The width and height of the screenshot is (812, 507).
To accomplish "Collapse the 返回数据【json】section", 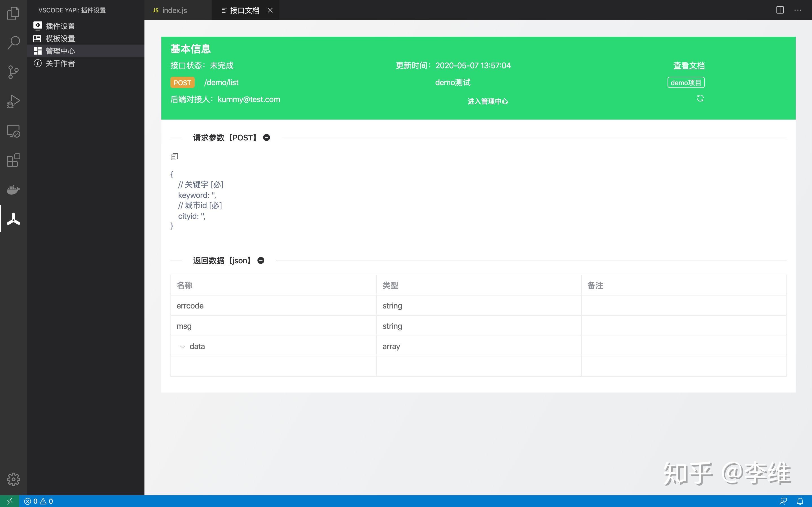I will (261, 260).
